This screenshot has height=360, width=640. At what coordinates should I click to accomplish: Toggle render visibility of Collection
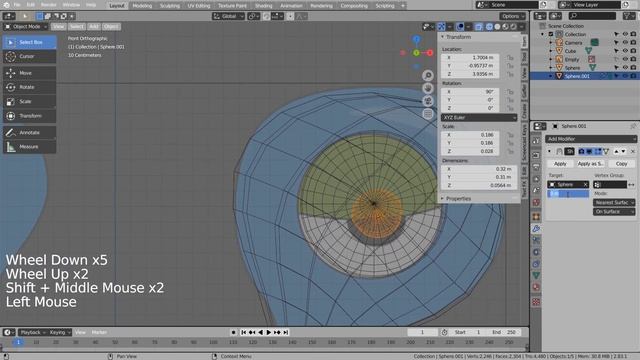(633, 34)
